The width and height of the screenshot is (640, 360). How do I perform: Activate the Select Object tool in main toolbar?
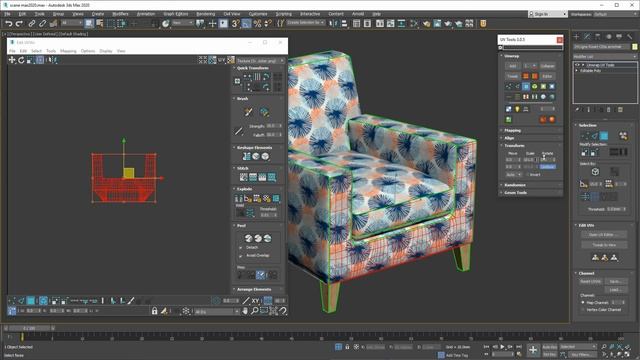pos(89,24)
